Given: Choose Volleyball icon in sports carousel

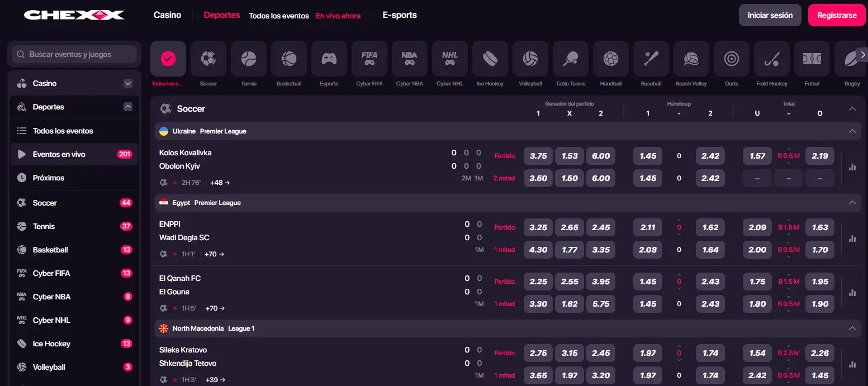Looking at the screenshot, I should (530, 59).
